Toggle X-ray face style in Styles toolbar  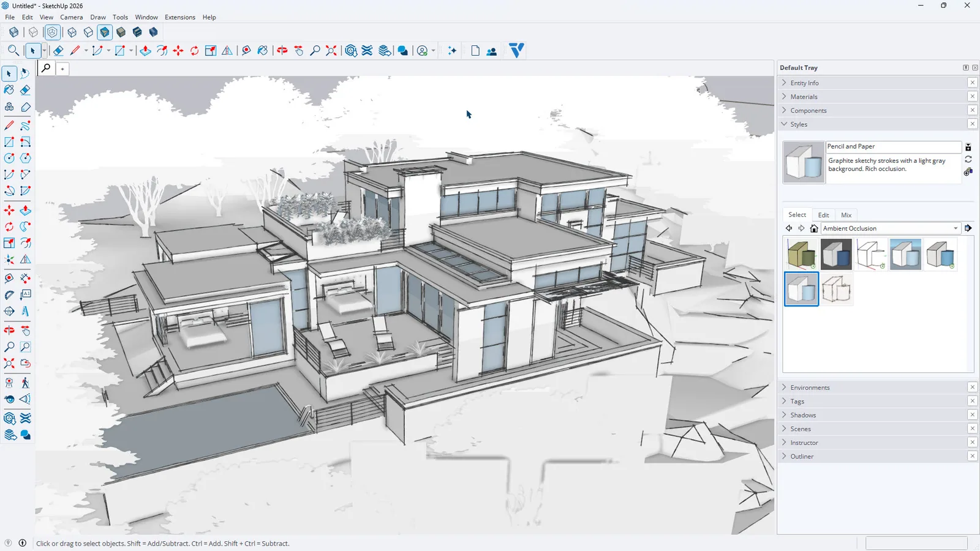tap(14, 32)
